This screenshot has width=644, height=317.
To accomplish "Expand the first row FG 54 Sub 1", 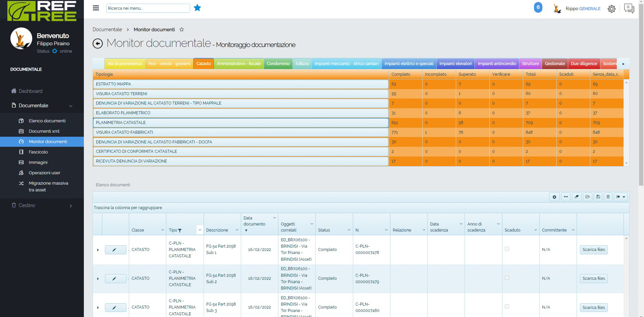I will point(98,250).
